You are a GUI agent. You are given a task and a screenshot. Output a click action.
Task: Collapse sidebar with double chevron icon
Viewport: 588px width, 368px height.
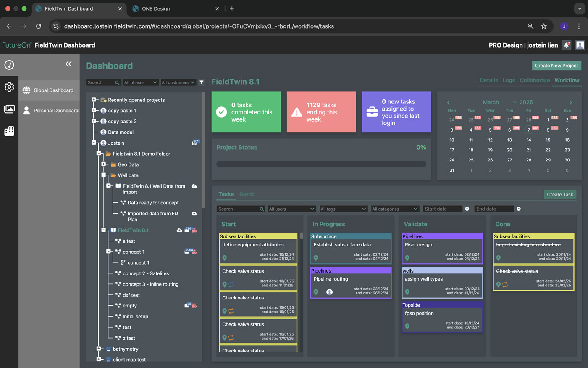coord(68,64)
